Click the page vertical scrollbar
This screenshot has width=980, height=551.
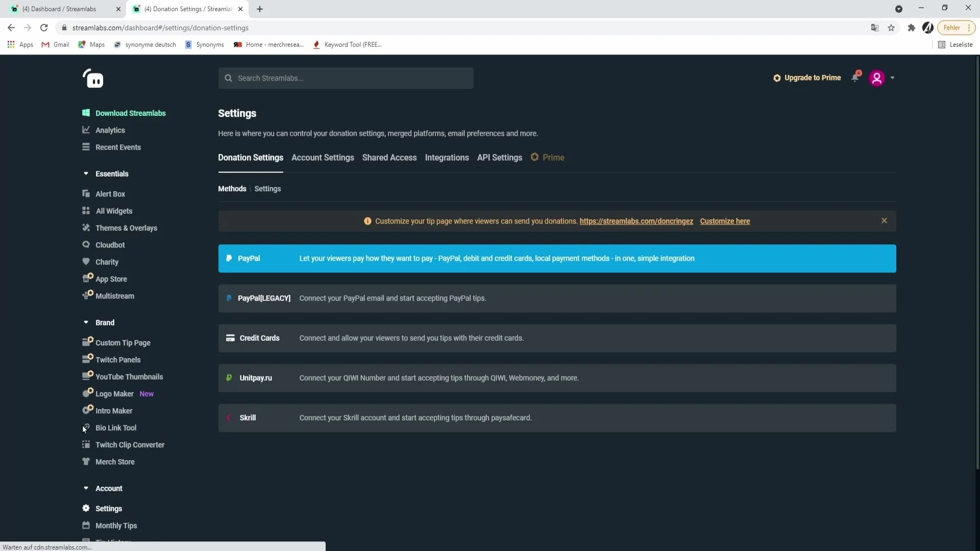[x=977, y=263]
